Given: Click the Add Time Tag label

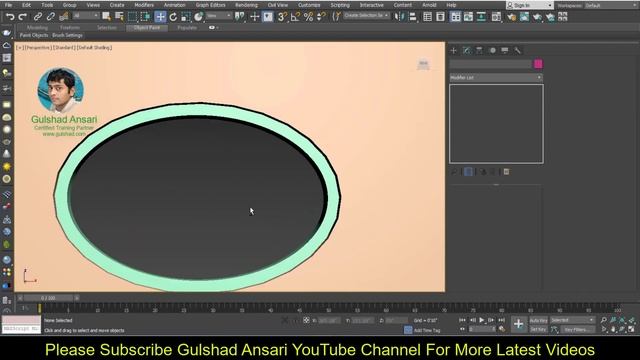Looking at the screenshot, I should (x=427, y=331).
